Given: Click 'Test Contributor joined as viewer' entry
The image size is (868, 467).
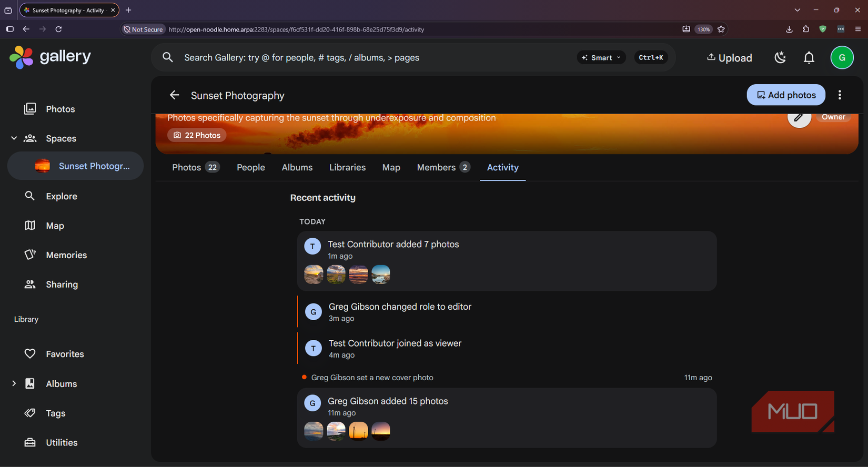Looking at the screenshot, I should click(507, 349).
